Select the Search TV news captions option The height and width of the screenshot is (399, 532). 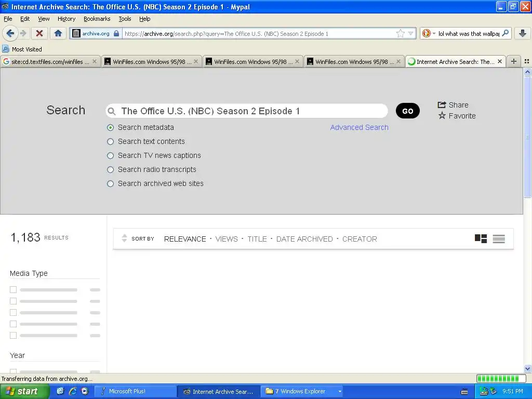tap(110, 155)
